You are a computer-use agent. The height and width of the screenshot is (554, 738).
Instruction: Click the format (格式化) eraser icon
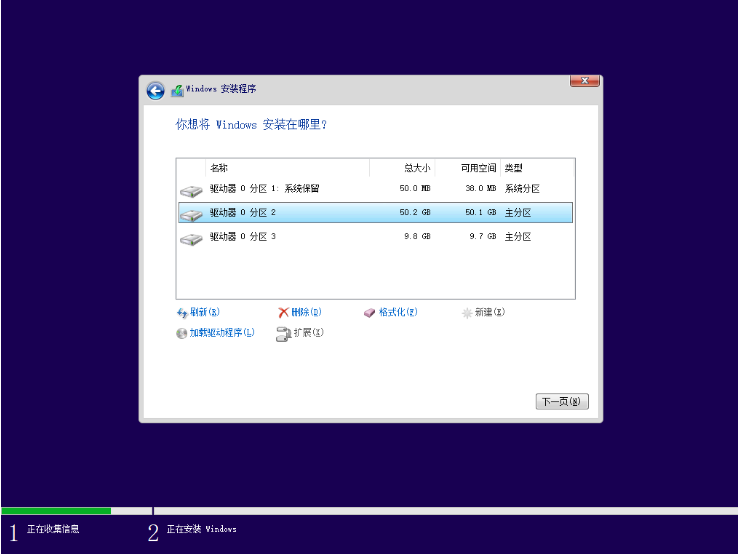pyautogui.click(x=369, y=313)
